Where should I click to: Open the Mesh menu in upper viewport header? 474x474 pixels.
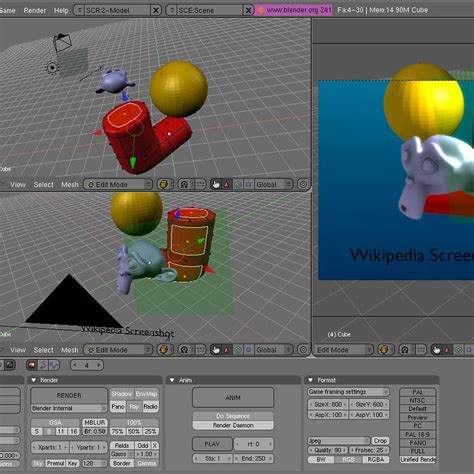pyautogui.click(x=70, y=184)
